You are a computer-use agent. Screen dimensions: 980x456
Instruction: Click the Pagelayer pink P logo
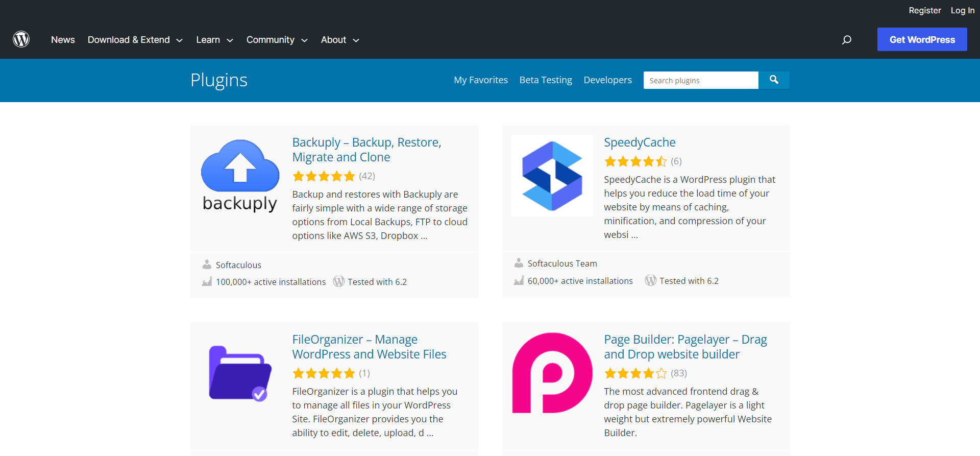[552, 373]
